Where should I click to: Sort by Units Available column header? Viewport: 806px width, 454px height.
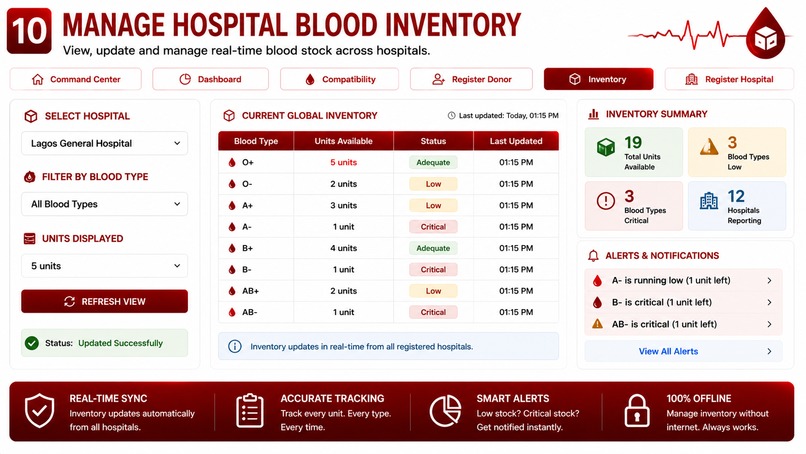tap(343, 141)
